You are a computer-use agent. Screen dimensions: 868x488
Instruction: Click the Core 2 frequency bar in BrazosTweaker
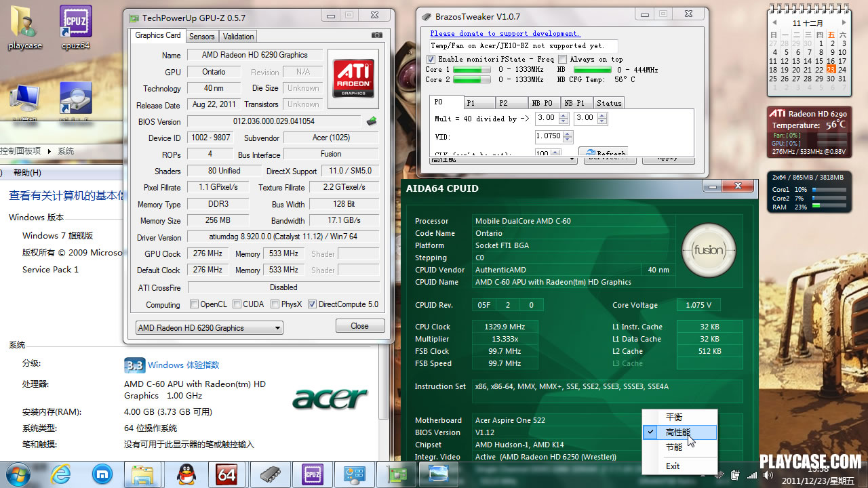pyautogui.click(x=472, y=80)
